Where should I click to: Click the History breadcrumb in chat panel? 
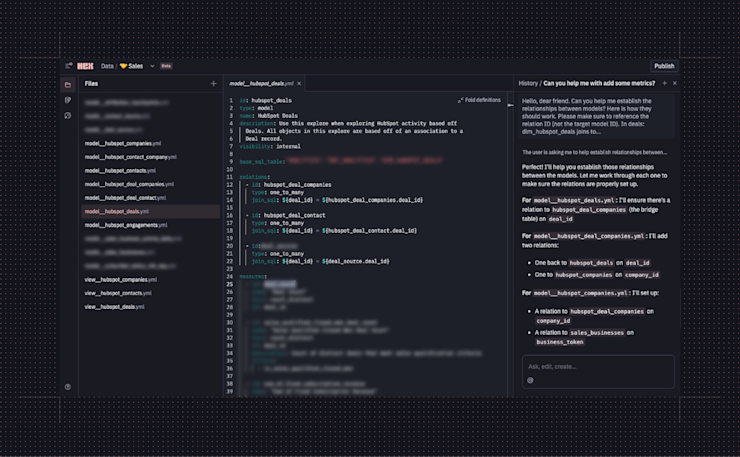tap(528, 83)
